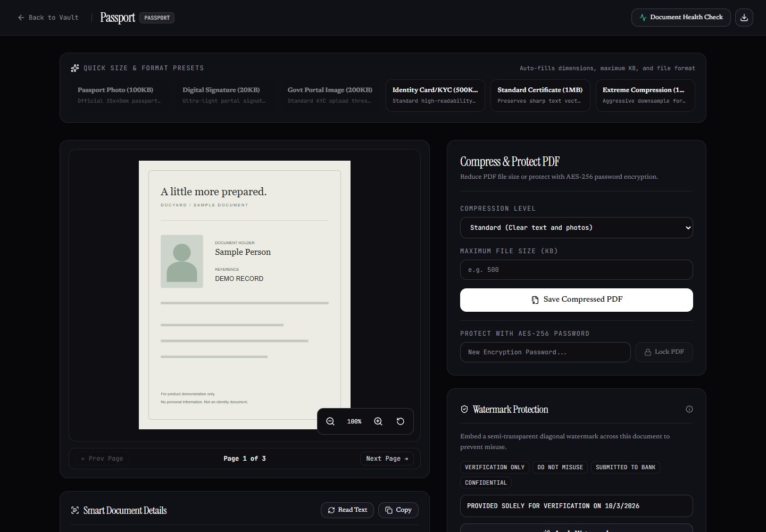Zoom in the document preview
This screenshot has width=766, height=532.
[x=378, y=421]
